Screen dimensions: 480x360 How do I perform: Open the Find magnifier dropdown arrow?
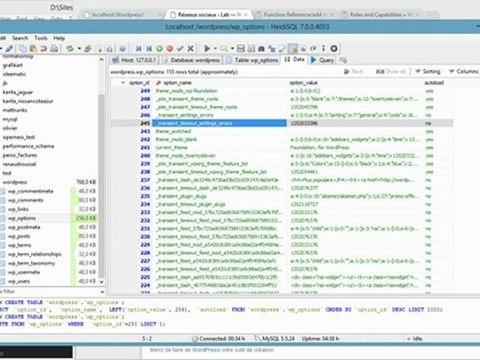[232, 49]
